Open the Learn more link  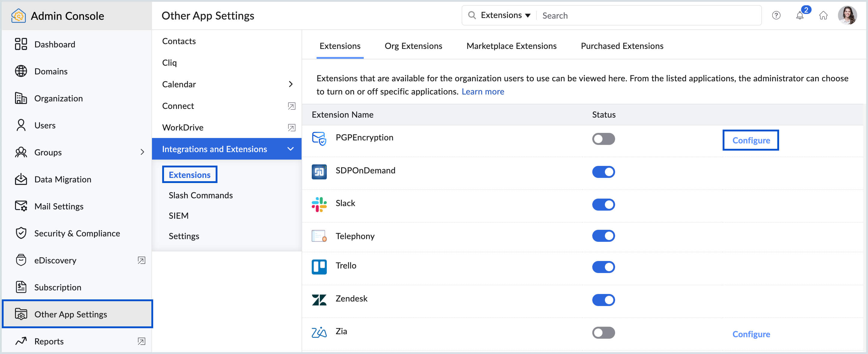(x=483, y=91)
